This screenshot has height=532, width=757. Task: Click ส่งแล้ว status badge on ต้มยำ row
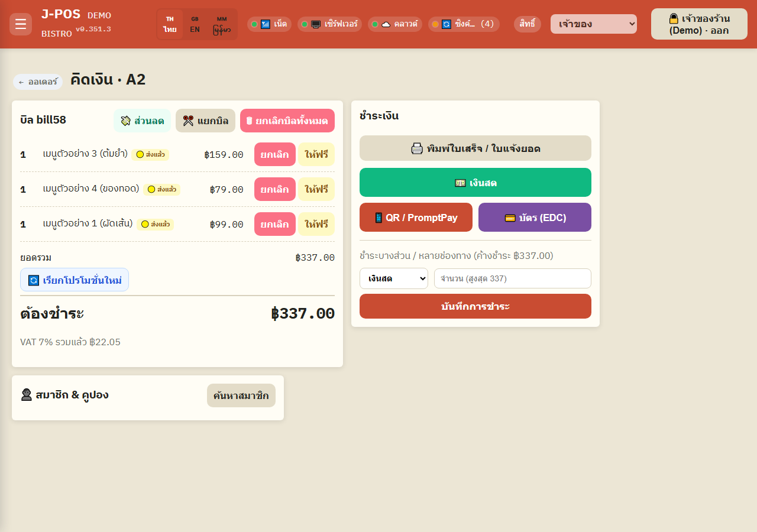[150, 154]
